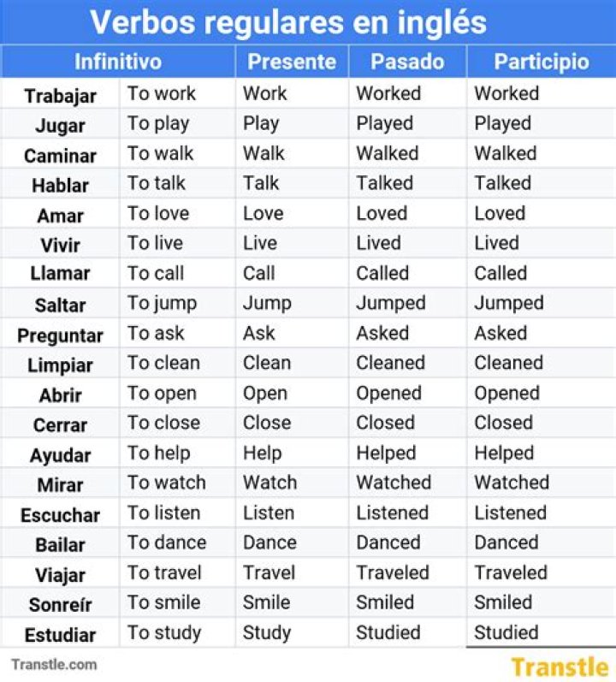Select the Presente column header

point(292,62)
